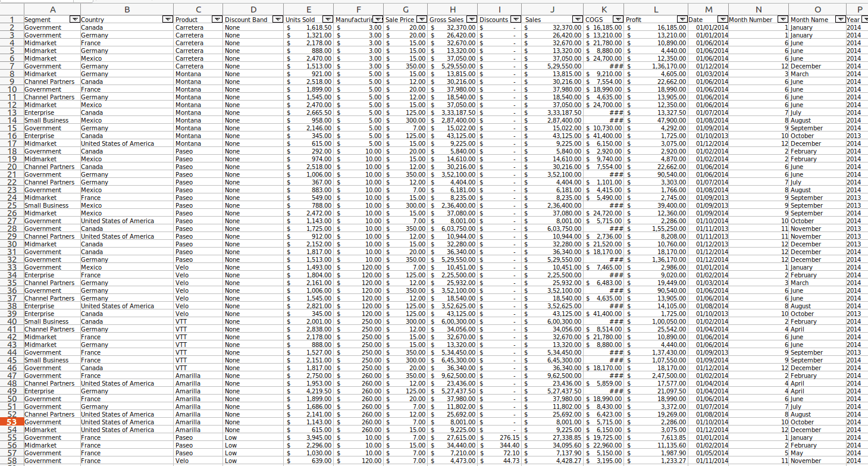Select 'Enterprise' cell in row 49

tap(52, 391)
